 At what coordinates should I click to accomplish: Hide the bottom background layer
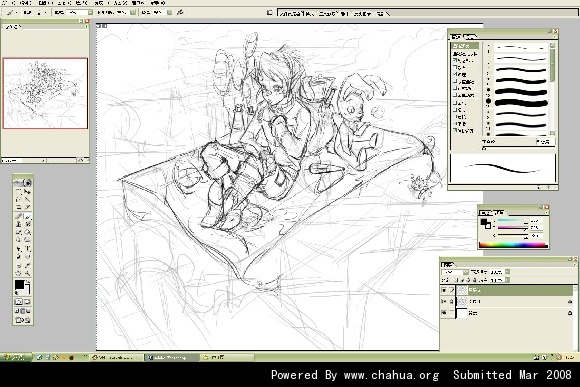tap(444, 313)
